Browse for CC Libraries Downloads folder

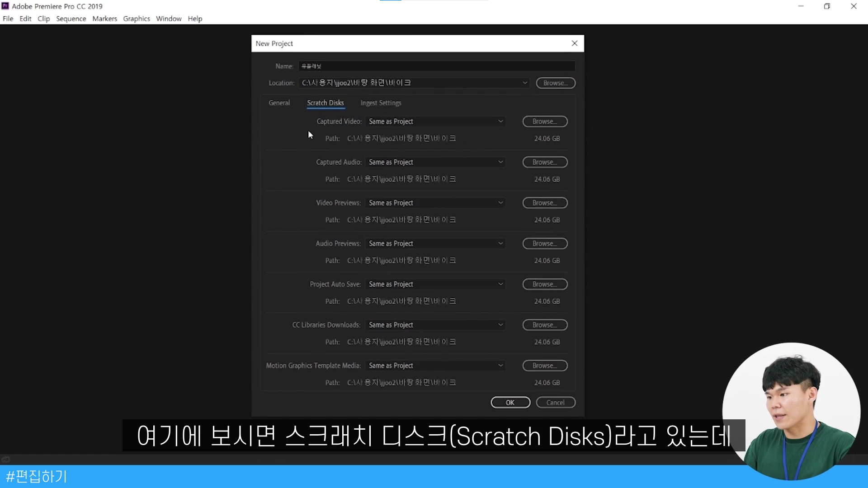coord(545,325)
